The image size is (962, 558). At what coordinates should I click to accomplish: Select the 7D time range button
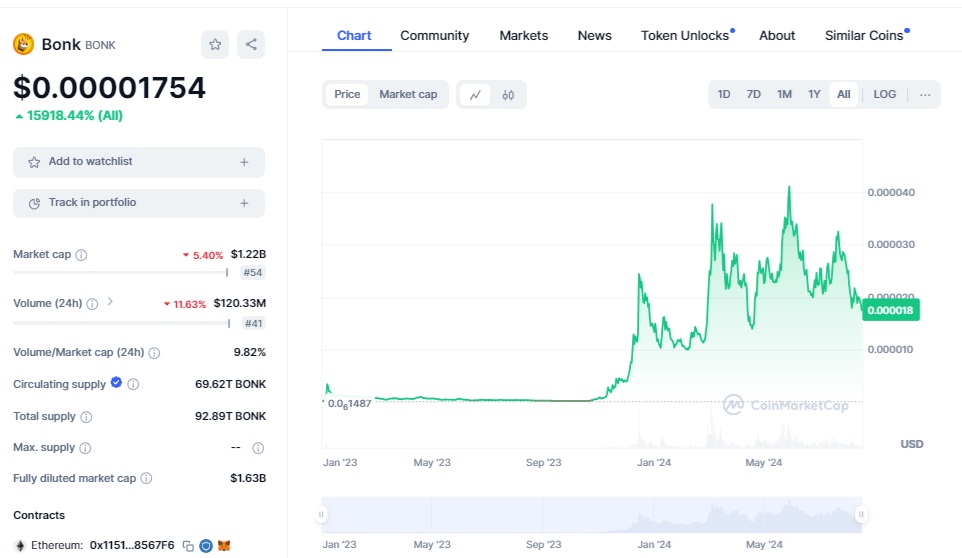754,94
